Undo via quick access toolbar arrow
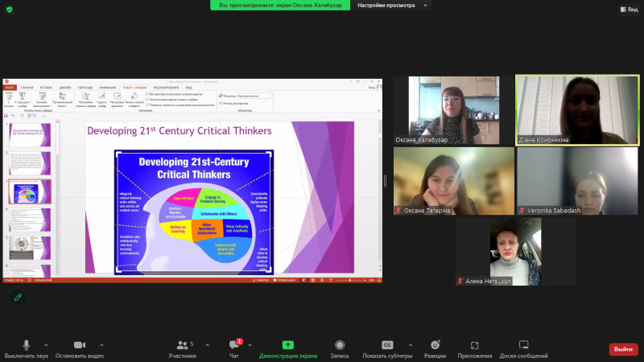The width and height of the screenshot is (644, 362). pyautogui.click(x=13, y=116)
